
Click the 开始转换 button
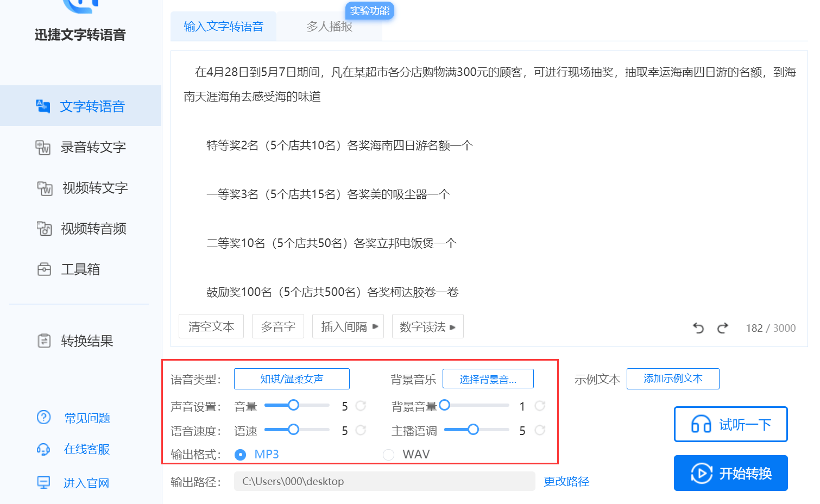[x=731, y=473]
